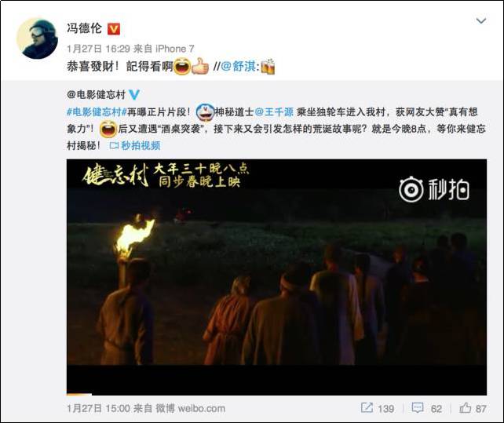The image size is (504, 423).
Task: Click the 微博 weibo.com source link
Action: (191, 409)
